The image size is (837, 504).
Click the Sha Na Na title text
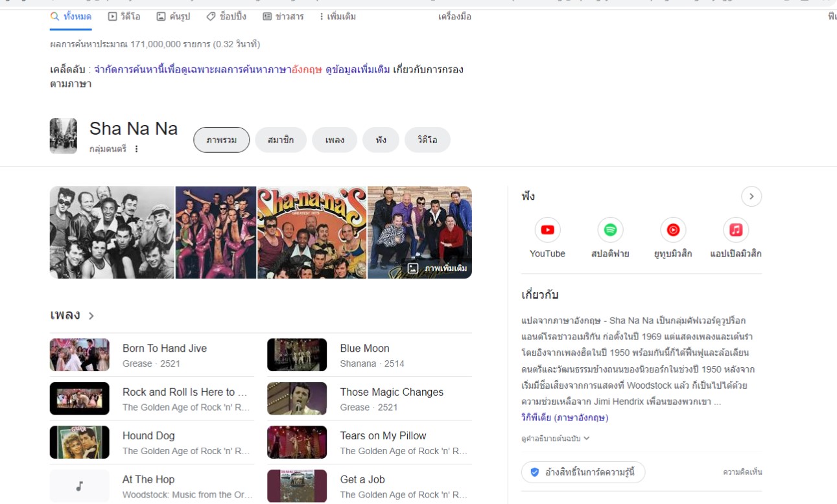click(134, 128)
